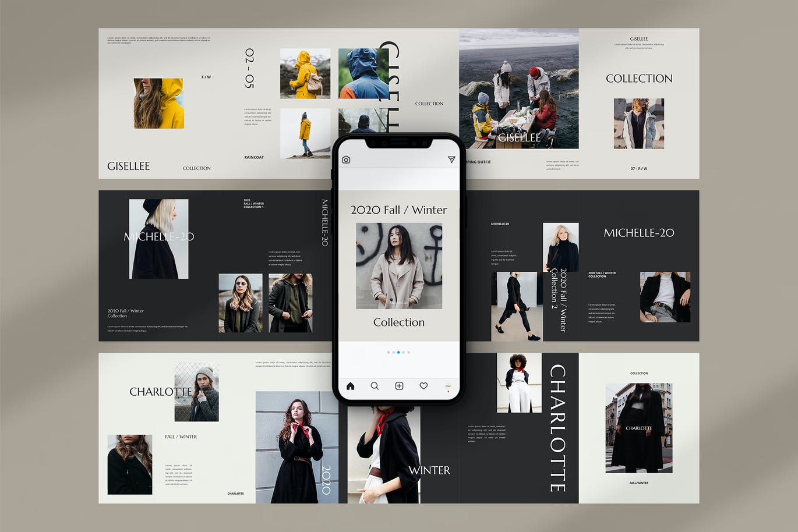Select the last carousel page dot
This screenshot has height=532, width=798.
tap(409, 352)
